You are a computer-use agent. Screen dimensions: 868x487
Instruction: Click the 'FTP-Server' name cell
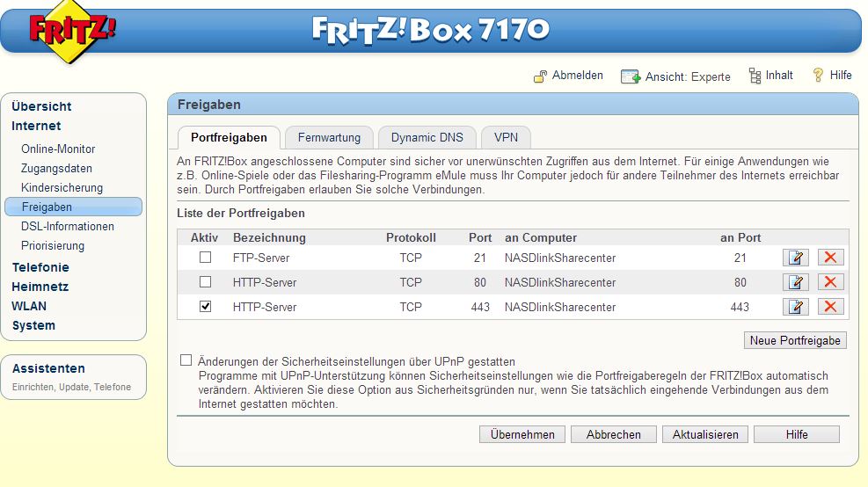[260, 258]
